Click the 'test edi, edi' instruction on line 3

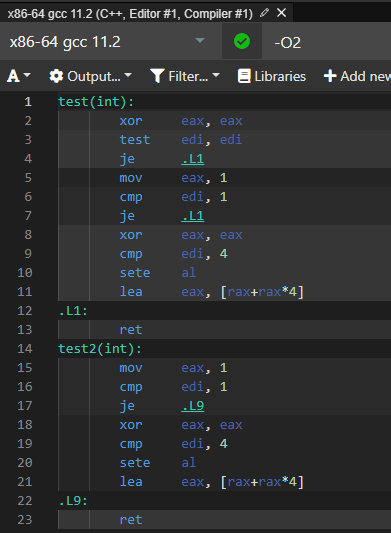pyautogui.click(x=181, y=140)
